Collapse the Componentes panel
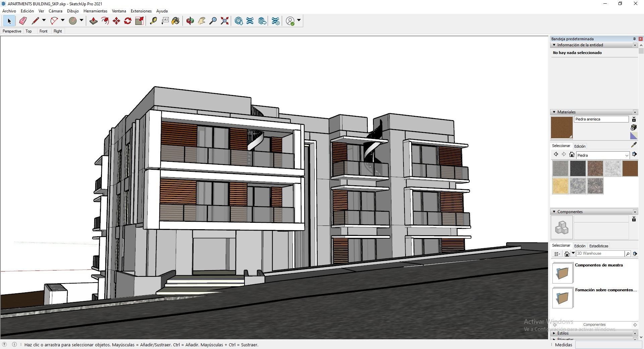 (554, 212)
